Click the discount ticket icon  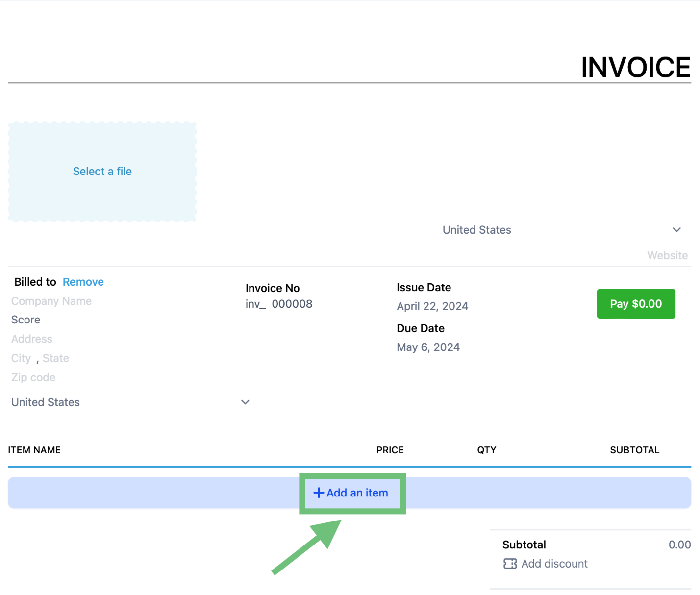510,564
